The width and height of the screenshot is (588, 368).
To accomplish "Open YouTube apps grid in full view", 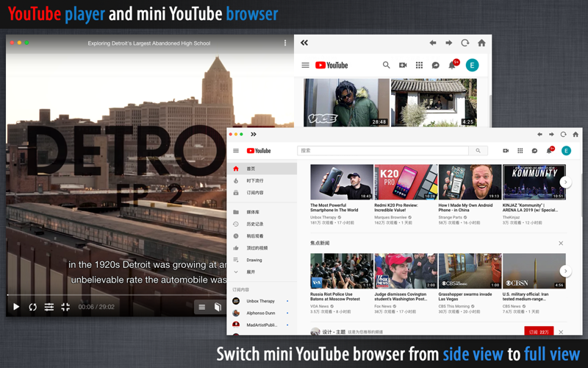I will 520,151.
